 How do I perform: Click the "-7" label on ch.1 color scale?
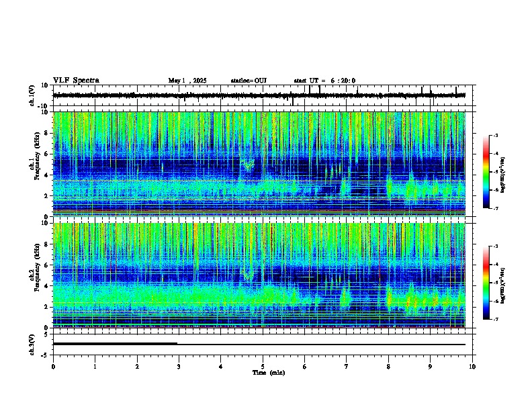496,208
